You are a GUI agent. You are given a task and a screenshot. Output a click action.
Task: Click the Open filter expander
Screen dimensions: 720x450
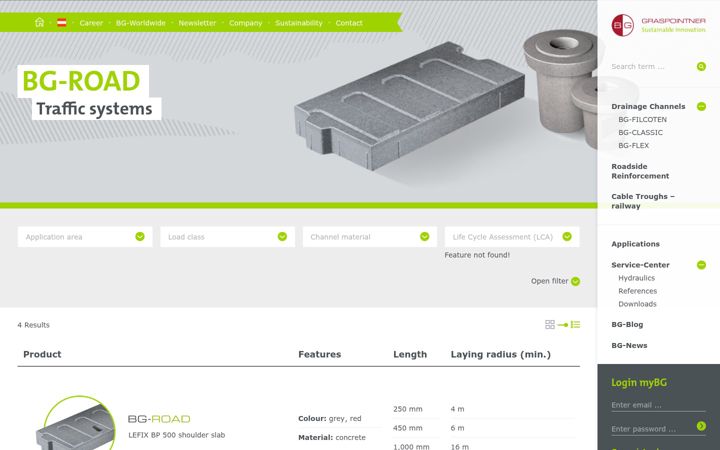(555, 281)
